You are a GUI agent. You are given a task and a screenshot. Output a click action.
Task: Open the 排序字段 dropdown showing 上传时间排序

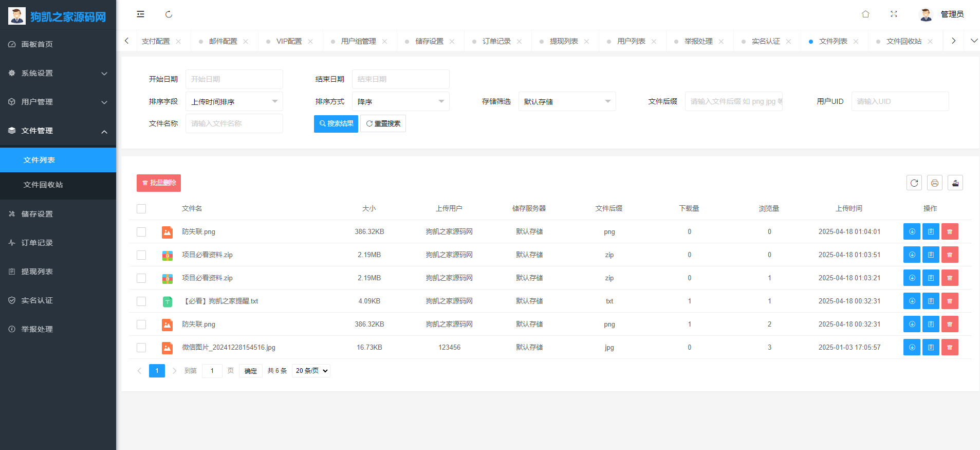pyautogui.click(x=234, y=101)
